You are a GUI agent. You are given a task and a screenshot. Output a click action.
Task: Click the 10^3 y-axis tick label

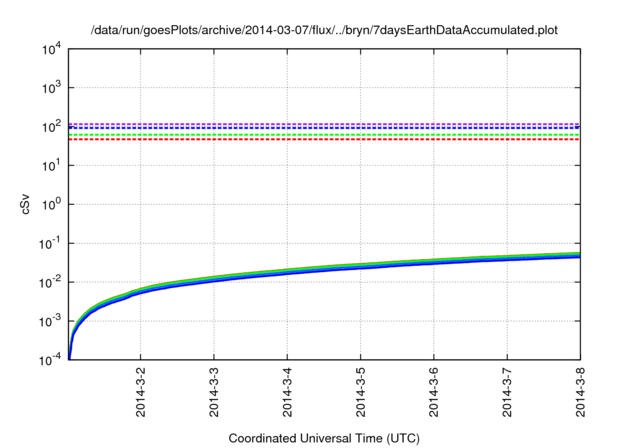point(52,88)
